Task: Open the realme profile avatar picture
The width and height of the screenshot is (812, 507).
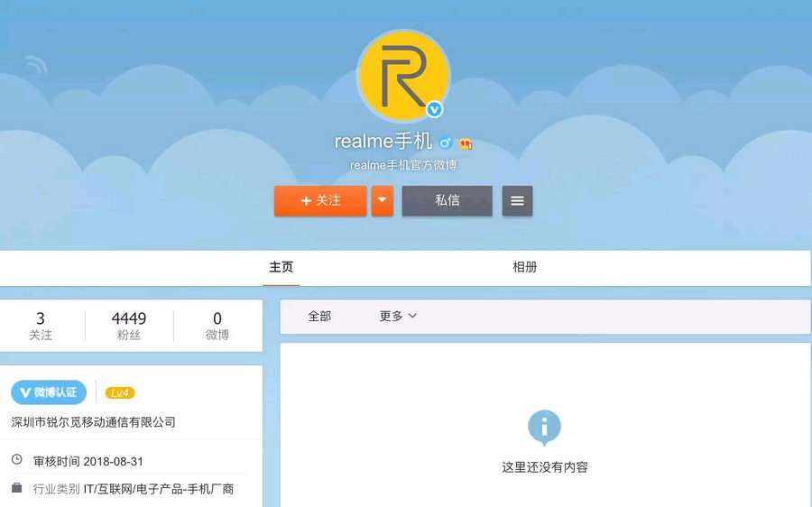Action: [404, 76]
